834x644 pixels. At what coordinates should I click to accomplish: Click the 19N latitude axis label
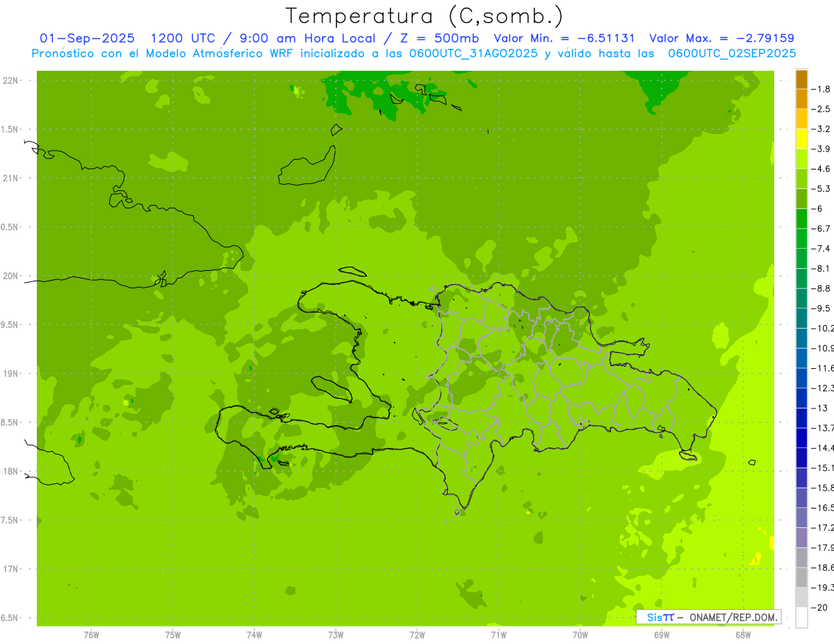point(12,374)
